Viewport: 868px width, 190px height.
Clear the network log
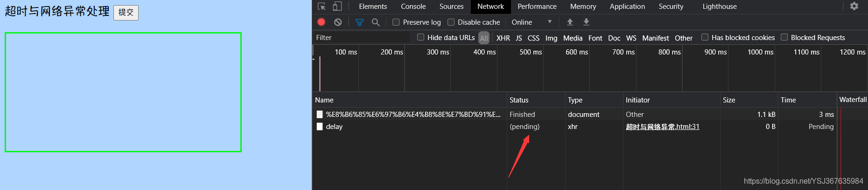tap(338, 22)
